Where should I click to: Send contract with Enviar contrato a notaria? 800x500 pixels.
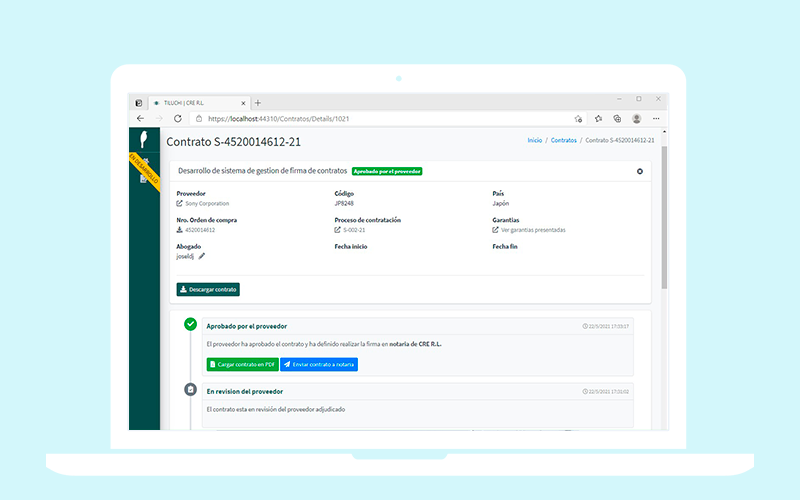[319, 364]
